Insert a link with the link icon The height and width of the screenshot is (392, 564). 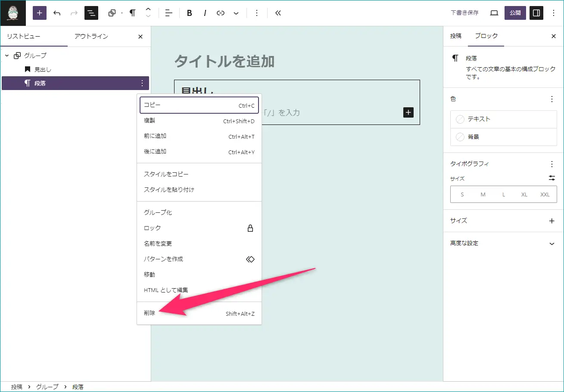(221, 13)
